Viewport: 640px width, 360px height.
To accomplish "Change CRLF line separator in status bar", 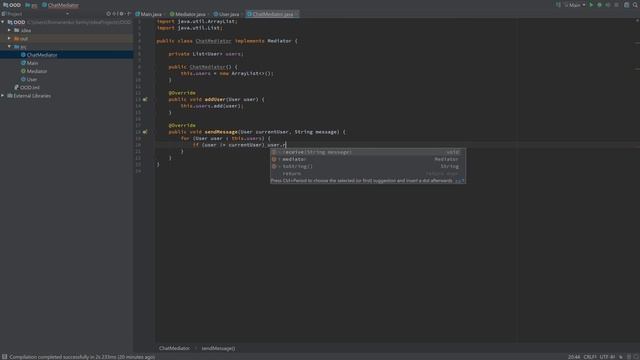I will tap(590, 357).
